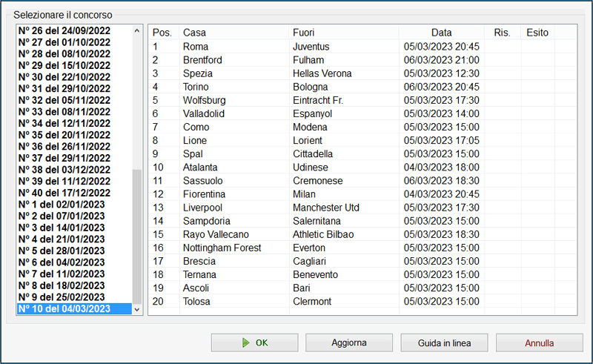Image resolution: width=593 pixels, height=364 pixels.
Task: Click the green play icon on the OK button
Action: pos(246,343)
